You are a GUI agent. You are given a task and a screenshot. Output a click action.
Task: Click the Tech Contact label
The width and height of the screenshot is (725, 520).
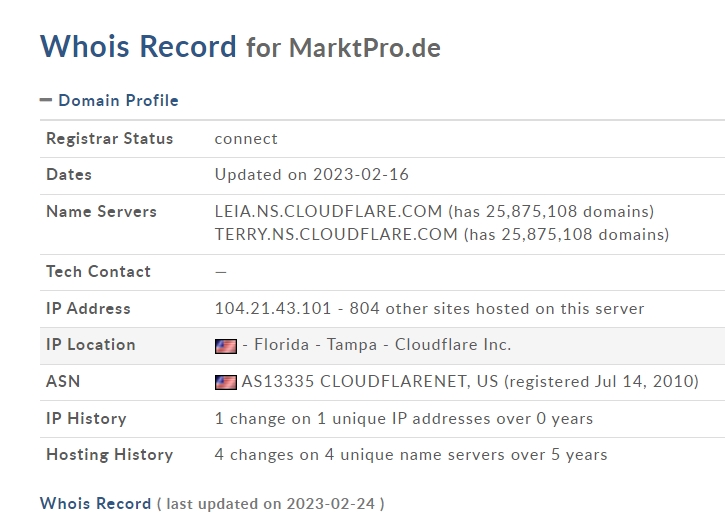tap(98, 271)
